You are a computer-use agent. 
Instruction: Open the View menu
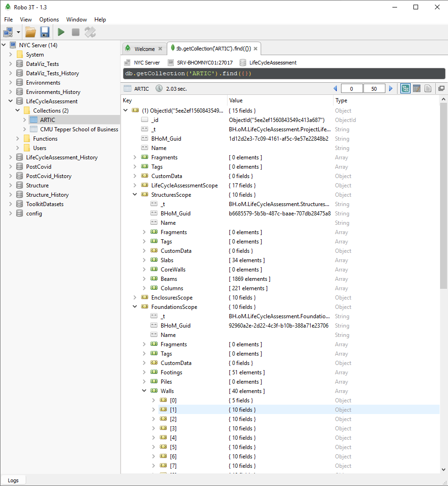tap(26, 20)
